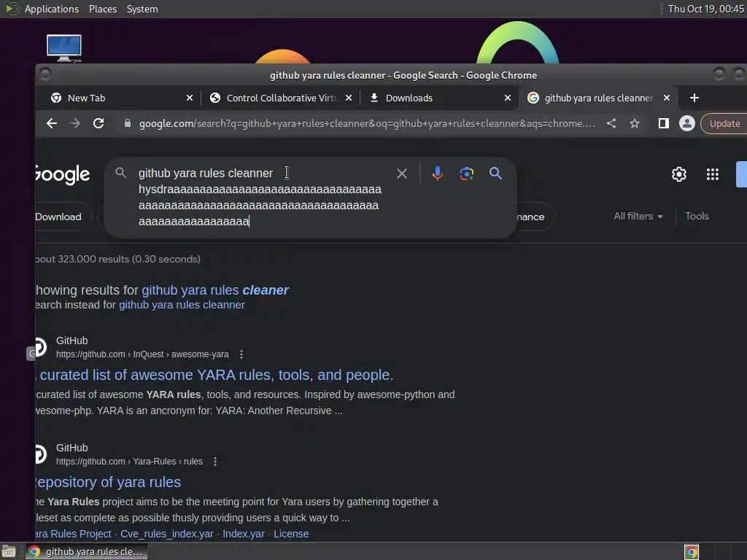Screen dimensions: 747x560
Task: Search instead for 'github yara rules cleanner'
Action: pyautogui.click(x=182, y=306)
